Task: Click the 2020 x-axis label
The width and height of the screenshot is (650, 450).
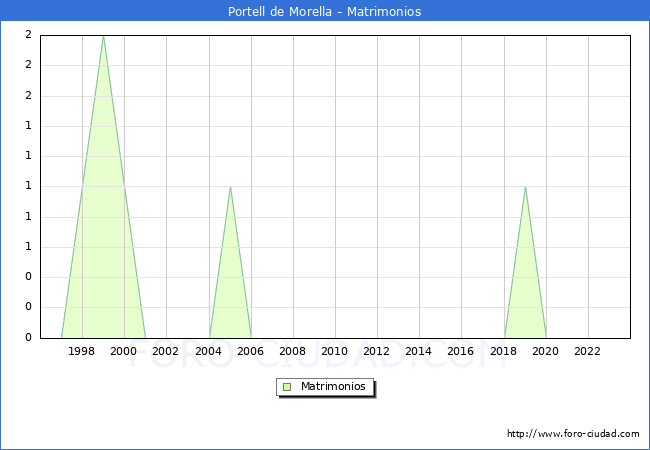Action: pos(546,351)
